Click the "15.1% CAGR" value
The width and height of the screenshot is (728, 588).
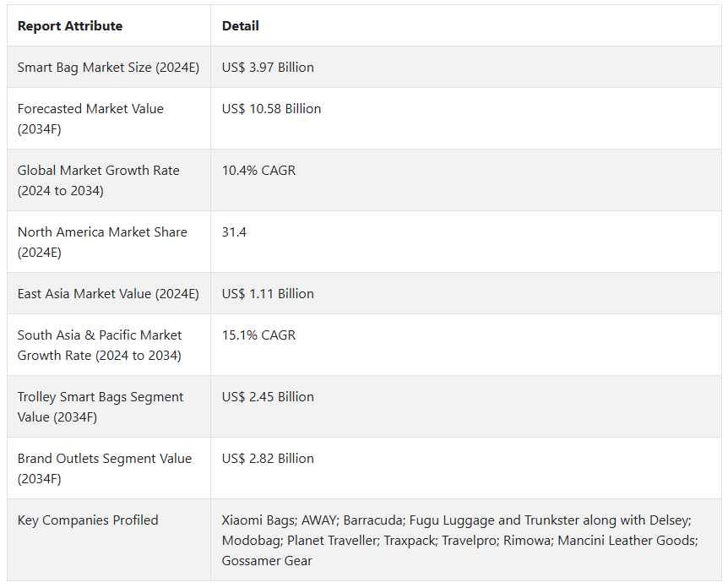(258, 335)
